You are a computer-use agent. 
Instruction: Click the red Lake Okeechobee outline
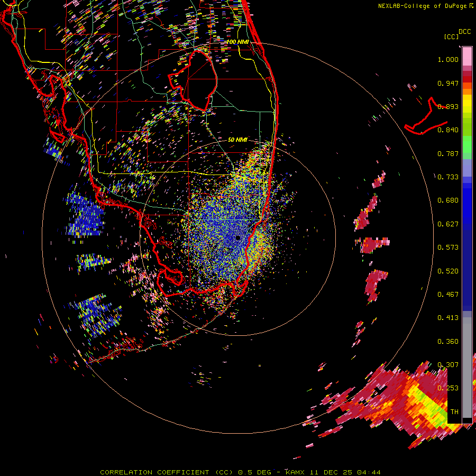click(193, 80)
